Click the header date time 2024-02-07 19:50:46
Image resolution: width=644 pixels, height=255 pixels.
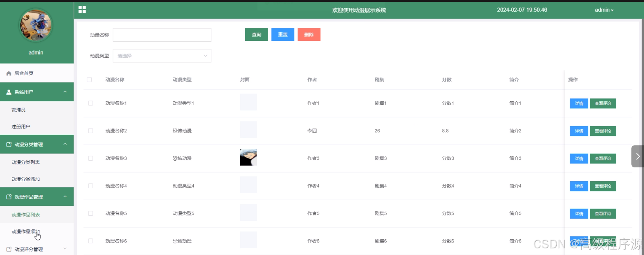tap(522, 10)
